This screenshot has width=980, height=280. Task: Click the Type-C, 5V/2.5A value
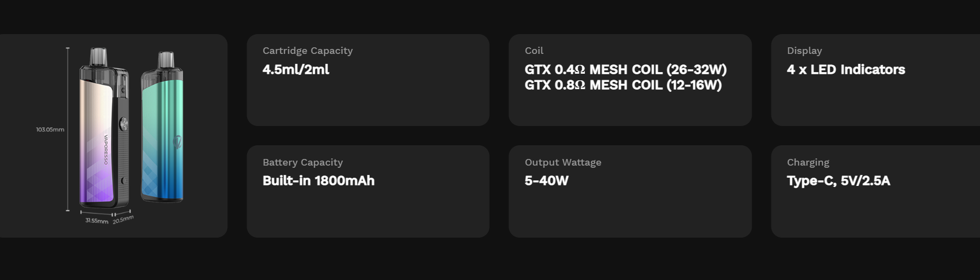click(x=838, y=180)
